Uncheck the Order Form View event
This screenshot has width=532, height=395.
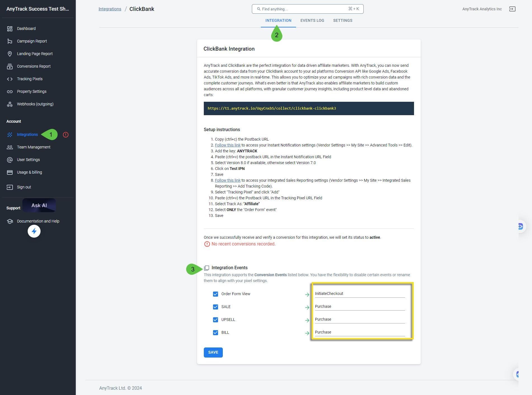click(x=215, y=294)
